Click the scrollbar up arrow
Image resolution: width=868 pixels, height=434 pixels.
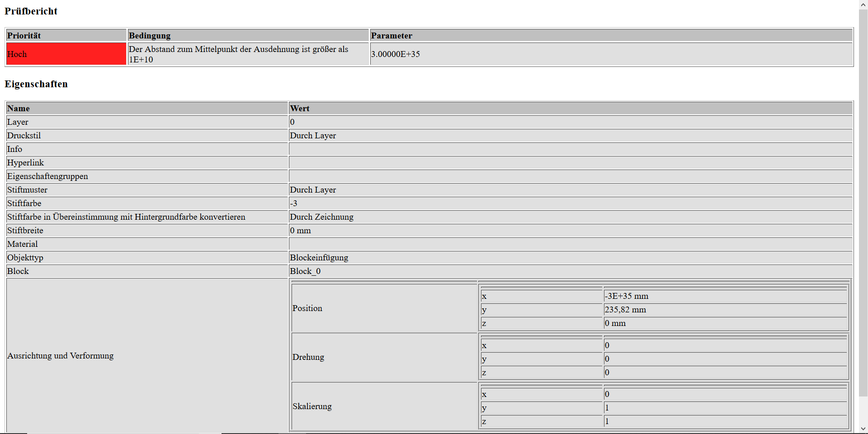(863, 5)
